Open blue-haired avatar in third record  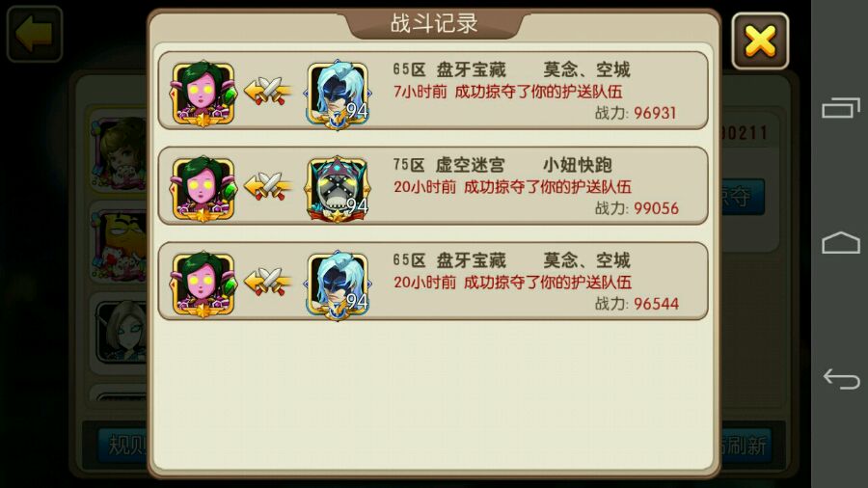(x=338, y=285)
